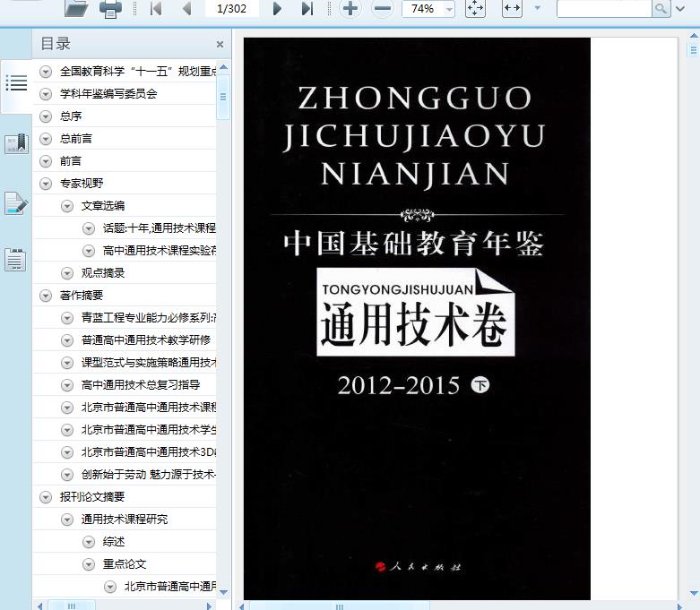Open a file with the folder icon
This screenshot has width=700, height=610.
click(75, 8)
